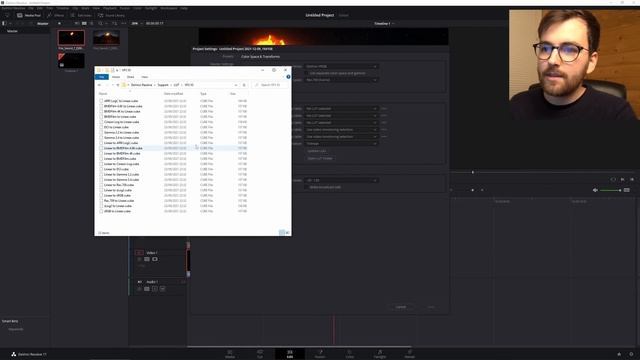Click the LUT breadcrumb in Explorer address bar
The image size is (640, 360).
click(176, 85)
